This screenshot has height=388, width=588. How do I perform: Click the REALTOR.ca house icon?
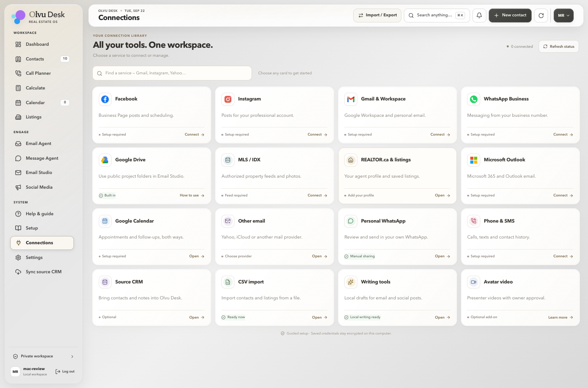point(351,160)
